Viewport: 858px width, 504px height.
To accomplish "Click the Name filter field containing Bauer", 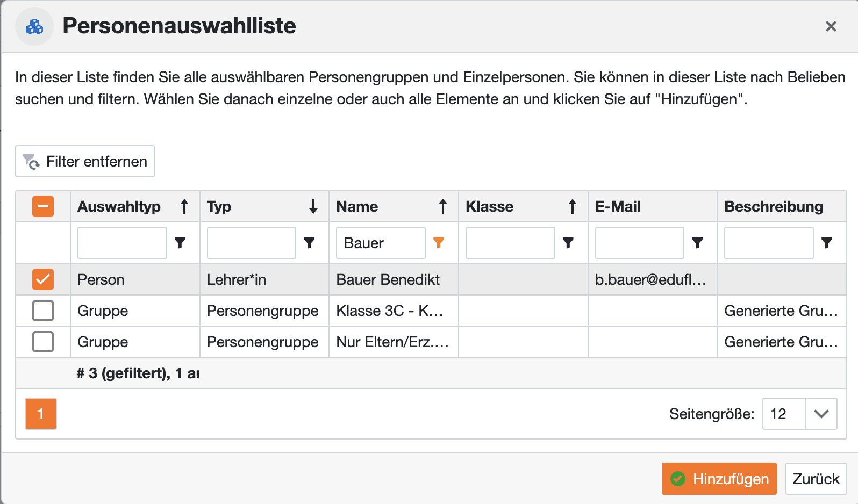I will tap(381, 243).
